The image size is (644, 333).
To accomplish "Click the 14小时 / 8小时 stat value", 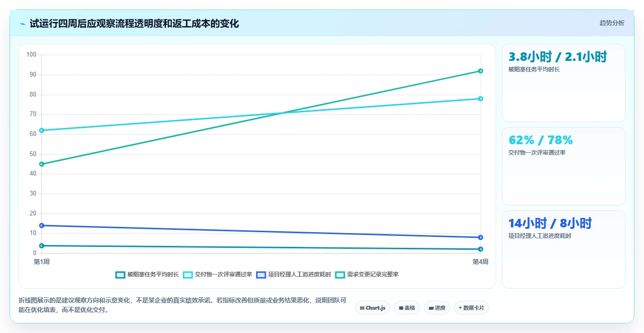I will click(550, 224).
